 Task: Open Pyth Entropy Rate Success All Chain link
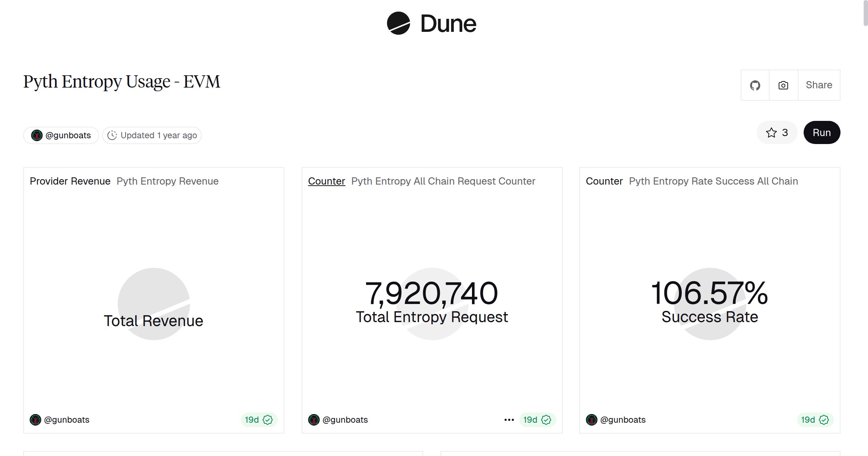pos(713,181)
